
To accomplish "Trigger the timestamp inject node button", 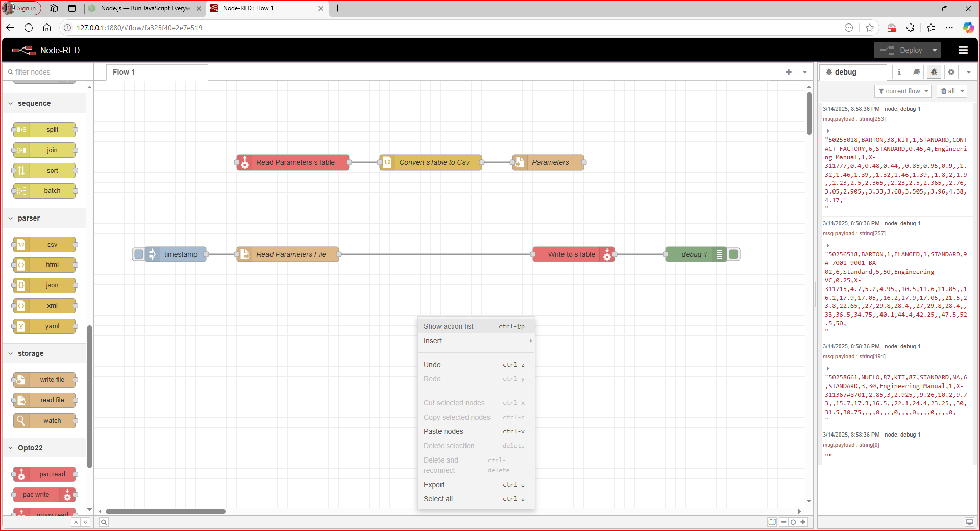I will tap(138, 254).
